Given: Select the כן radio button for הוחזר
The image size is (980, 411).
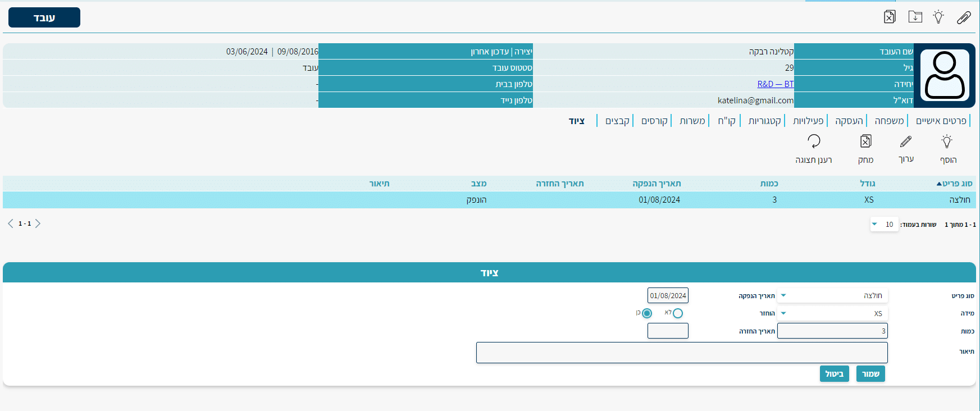Looking at the screenshot, I should 647,313.
